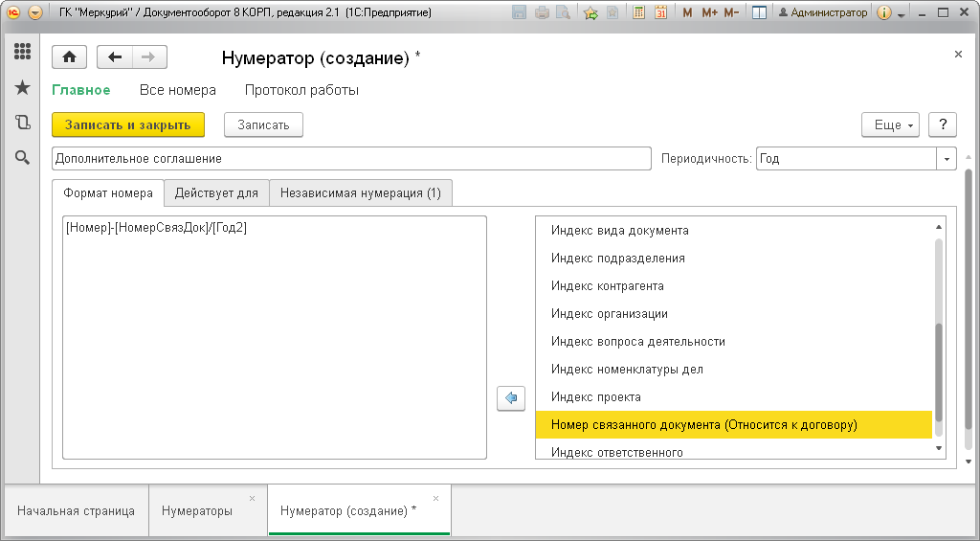Click the M- memory button
Screen dimensions: 980x541
click(731, 12)
